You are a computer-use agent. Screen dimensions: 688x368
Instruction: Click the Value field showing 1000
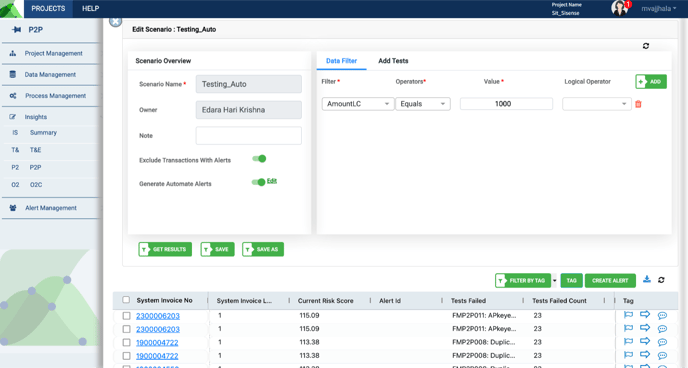[506, 104]
